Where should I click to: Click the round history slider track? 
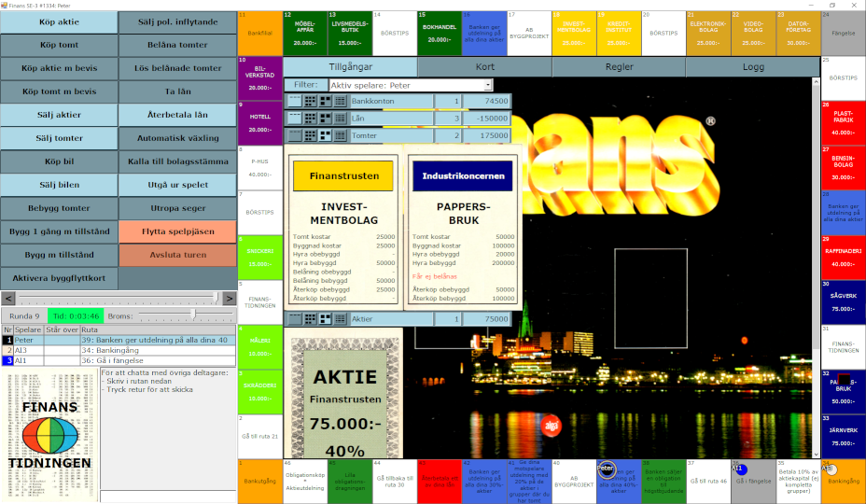coord(119,299)
